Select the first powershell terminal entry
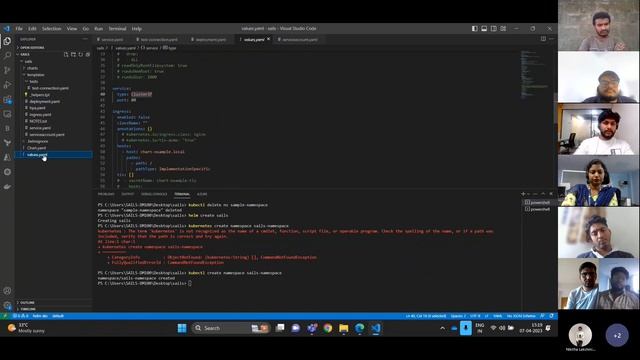640x360 pixels. [x=538, y=202]
